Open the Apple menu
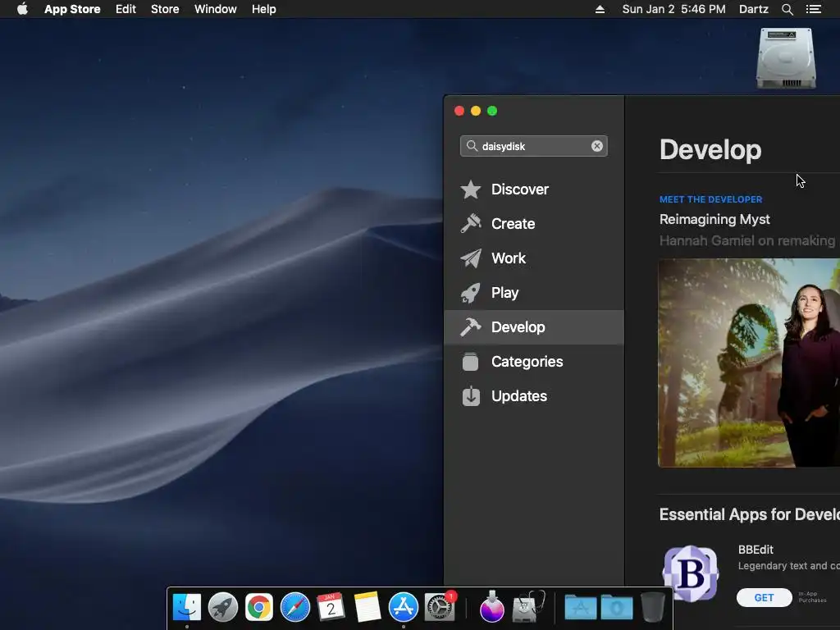 coord(22,9)
